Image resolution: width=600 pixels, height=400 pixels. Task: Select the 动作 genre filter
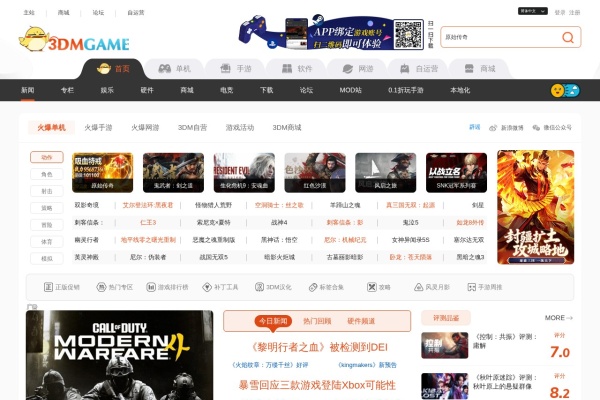click(x=47, y=157)
